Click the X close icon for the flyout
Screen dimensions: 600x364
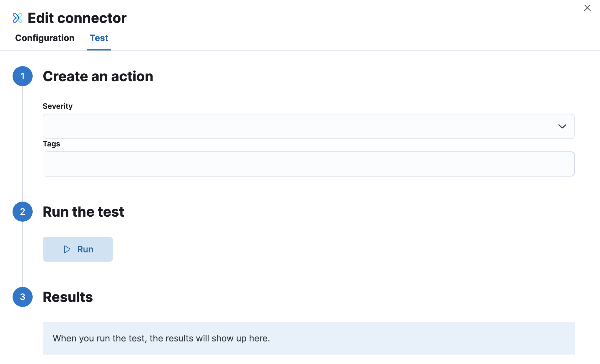coord(587,8)
